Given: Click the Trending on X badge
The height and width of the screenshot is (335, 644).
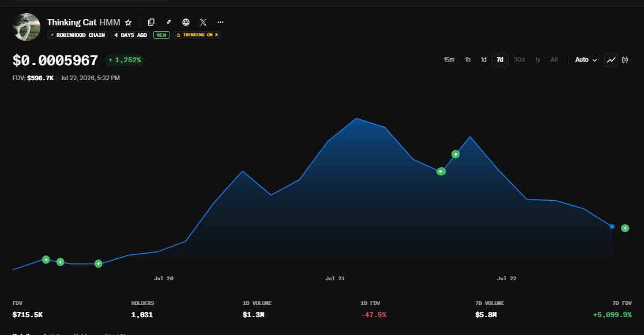Looking at the screenshot, I should 197,35.
